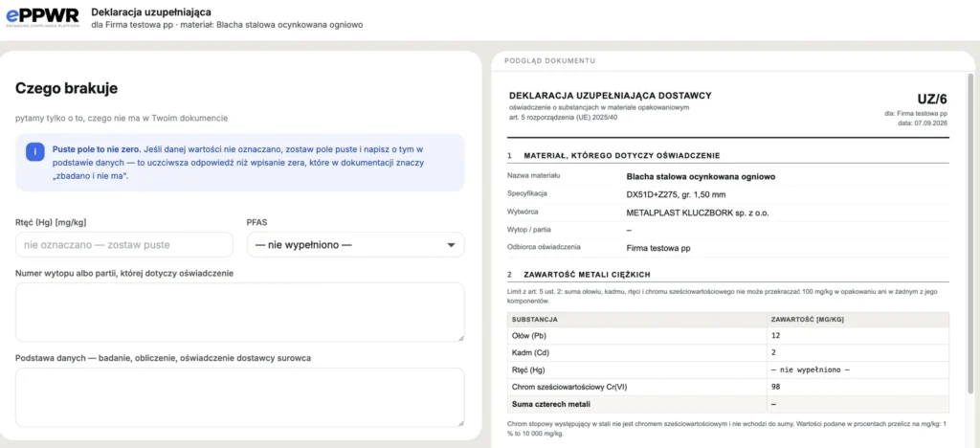Open the PFAS dropdown
Image resolution: width=980 pixels, height=448 pixels.
pyautogui.click(x=356, y=245)
